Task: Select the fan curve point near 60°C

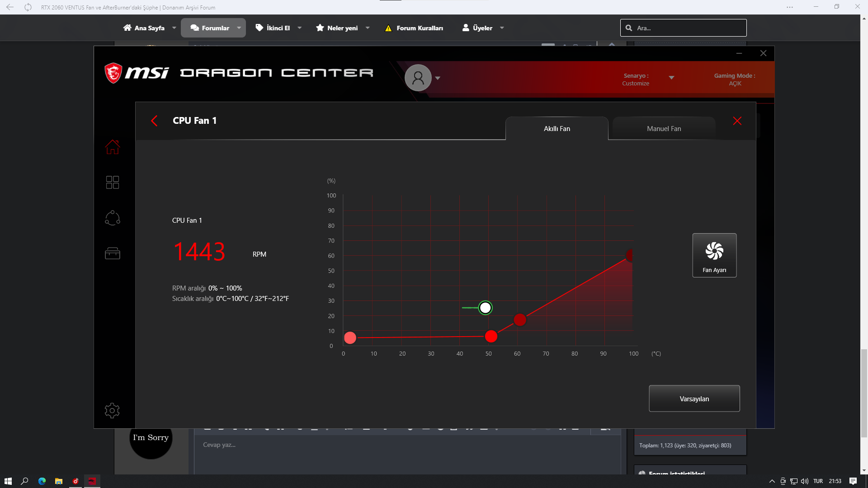Action: [520, 320]
